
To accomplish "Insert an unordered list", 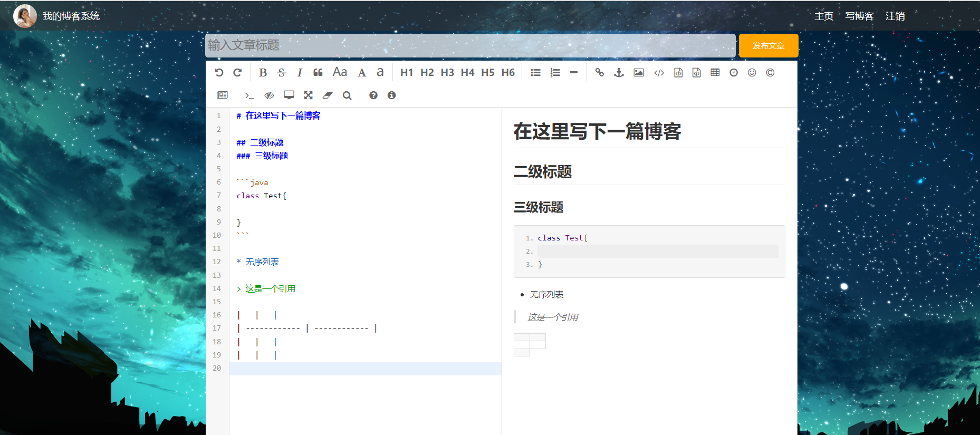I will pyautogui.click(x=535, y=73).
